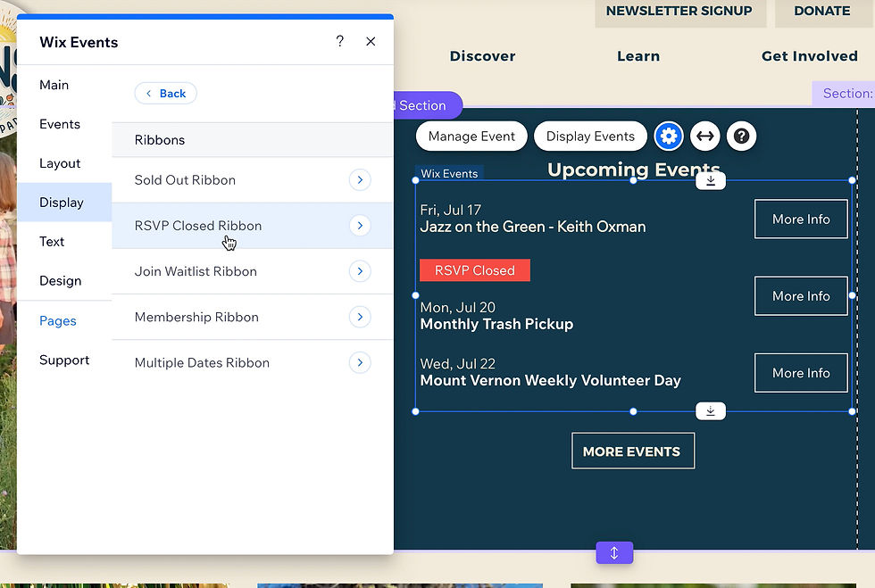The width and height of the screenshot is (875, 588).
Task: Click the MORE EVENTS button
Action: [633, 451]
